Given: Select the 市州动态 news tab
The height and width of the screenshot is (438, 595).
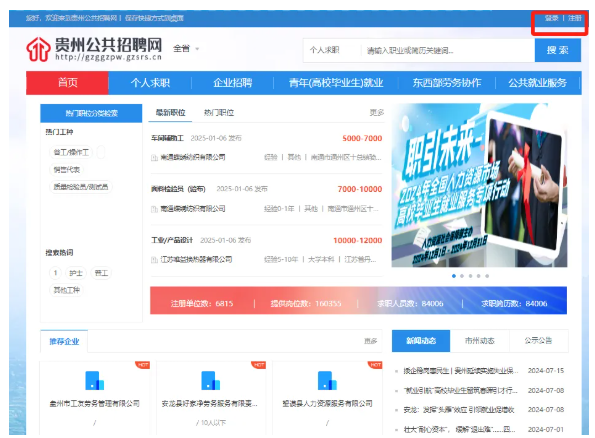Looking at the screenshot, I should coord(480,340).
